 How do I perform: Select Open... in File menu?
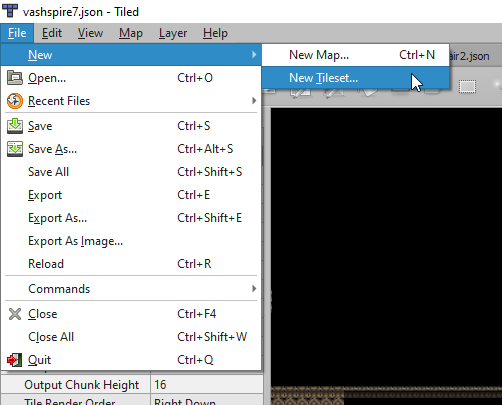(131, 78)
